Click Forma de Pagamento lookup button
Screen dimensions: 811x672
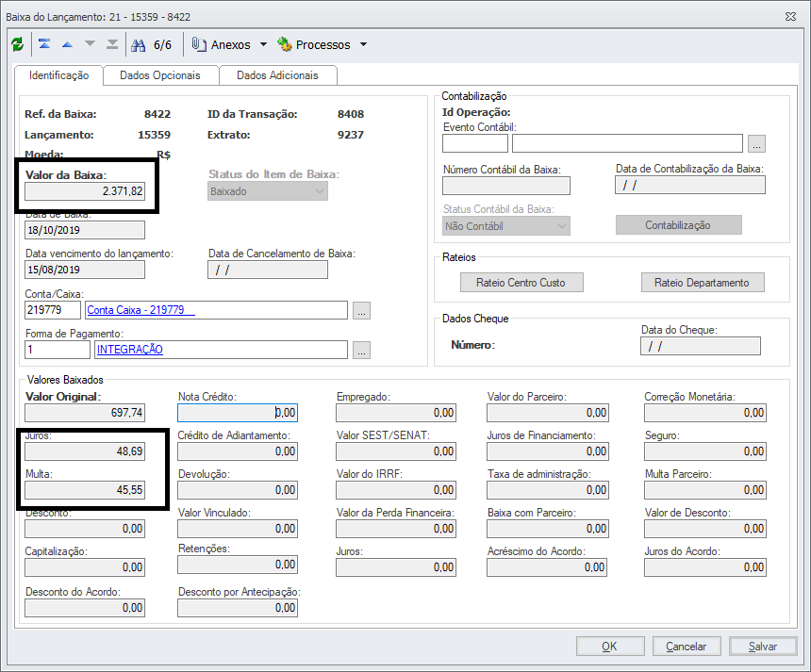[361, 350]
